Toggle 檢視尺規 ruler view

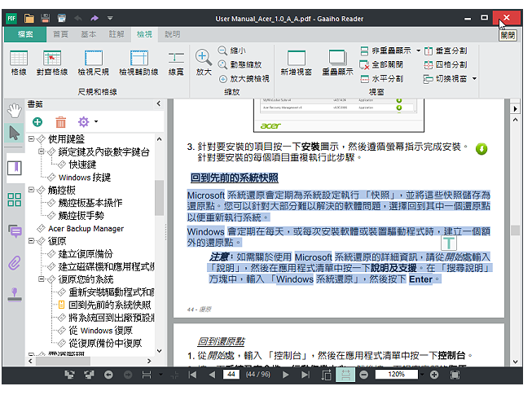[x=94, y=63]
